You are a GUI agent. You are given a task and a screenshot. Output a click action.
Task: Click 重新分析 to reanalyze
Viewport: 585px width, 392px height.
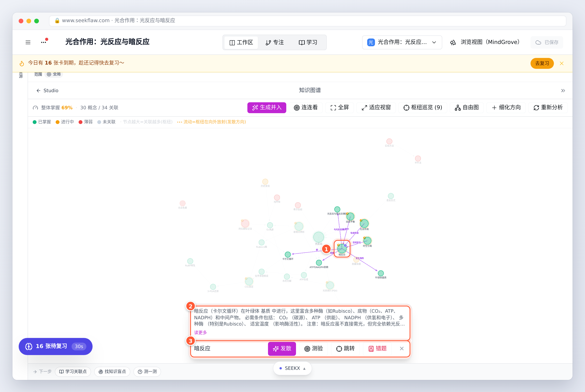click(548, 108)
